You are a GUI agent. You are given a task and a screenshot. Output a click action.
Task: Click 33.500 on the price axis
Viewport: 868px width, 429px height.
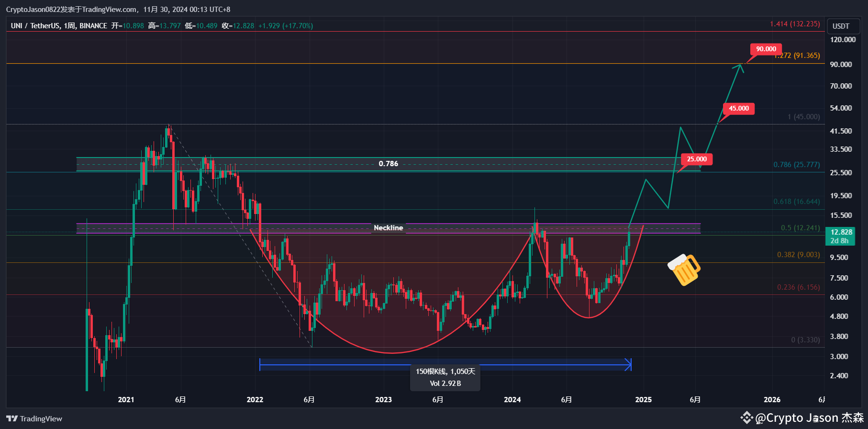pyautogui.click(x=841, y=149)
